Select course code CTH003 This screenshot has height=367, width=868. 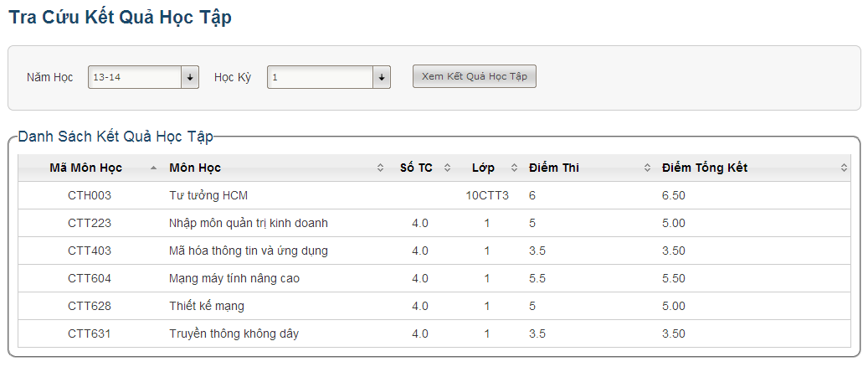[90, 195]
